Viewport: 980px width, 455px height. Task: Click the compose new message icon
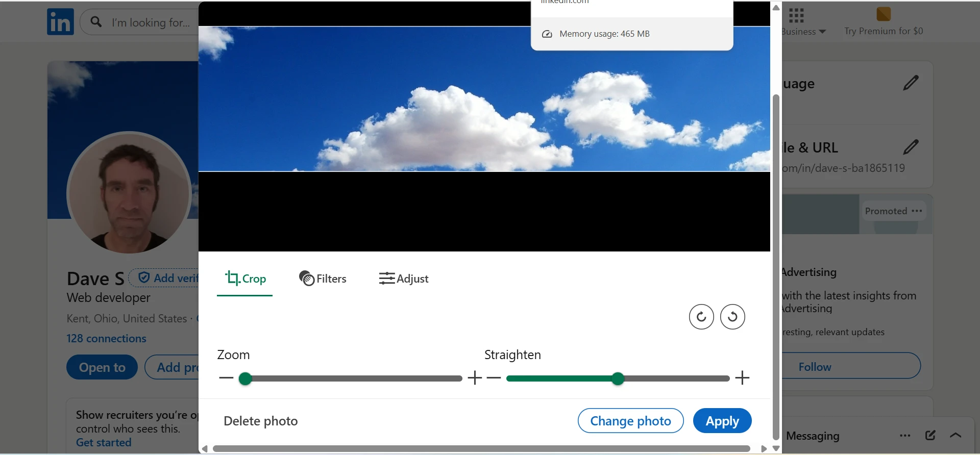[x=930, y=435]
